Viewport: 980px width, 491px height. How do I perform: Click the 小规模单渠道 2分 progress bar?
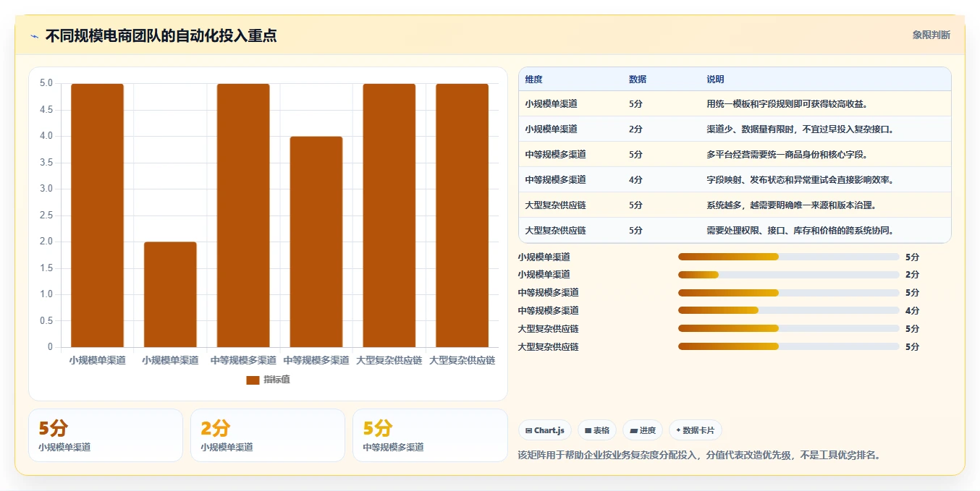click(788, 275)
